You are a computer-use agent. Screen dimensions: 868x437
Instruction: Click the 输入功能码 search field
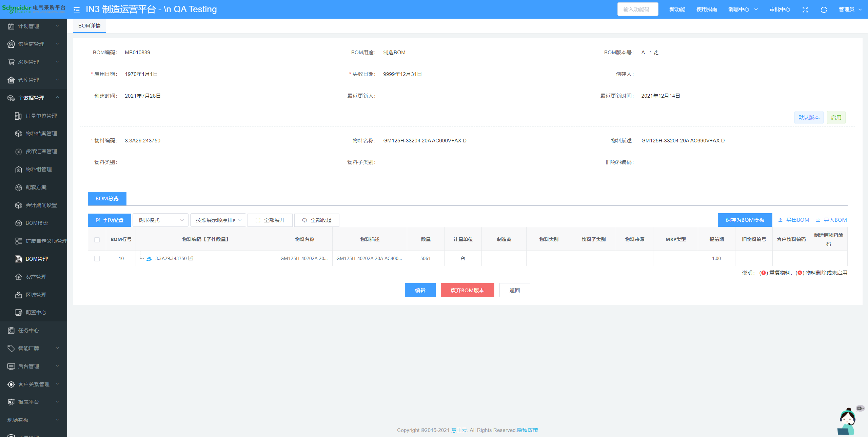click(x=637, y=9)
